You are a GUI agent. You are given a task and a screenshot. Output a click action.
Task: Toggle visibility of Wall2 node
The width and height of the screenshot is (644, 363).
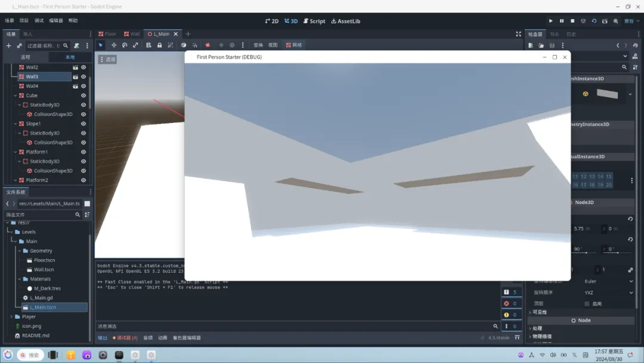tap(83, 67)
